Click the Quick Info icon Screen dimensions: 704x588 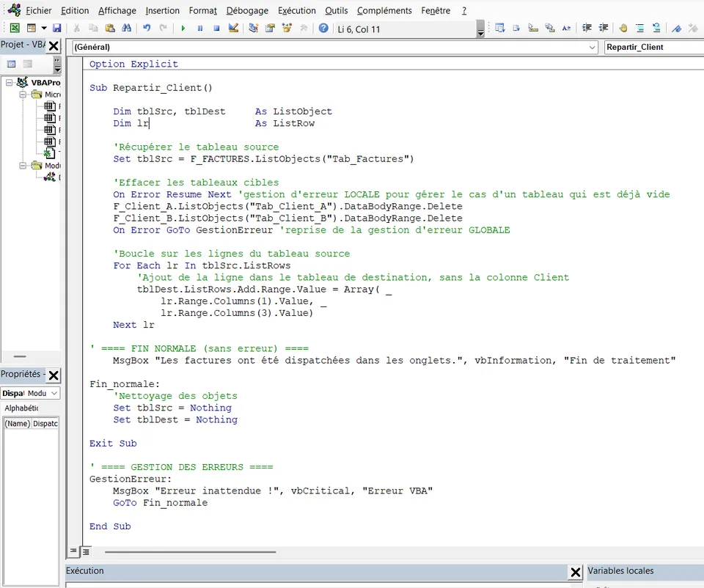533,28
